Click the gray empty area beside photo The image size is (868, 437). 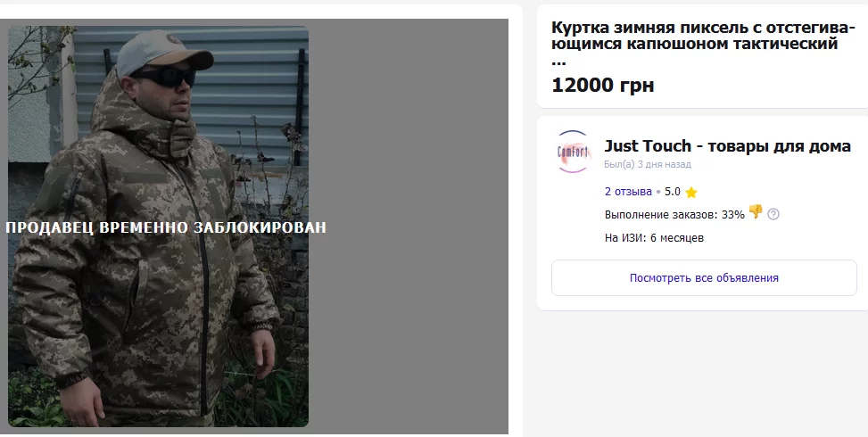point(408,227)
